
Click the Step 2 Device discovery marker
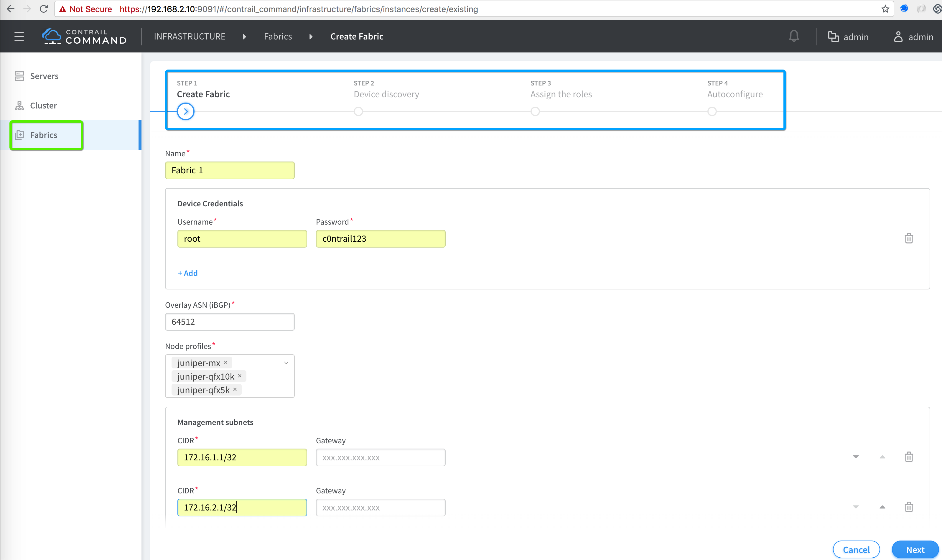[358, 111]
